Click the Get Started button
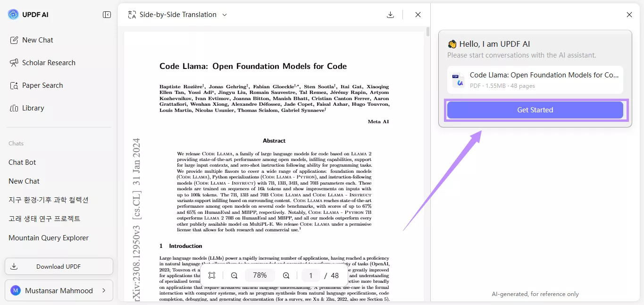Image resolution: width=644 pixels, height=305 pixels. point(535,110)
